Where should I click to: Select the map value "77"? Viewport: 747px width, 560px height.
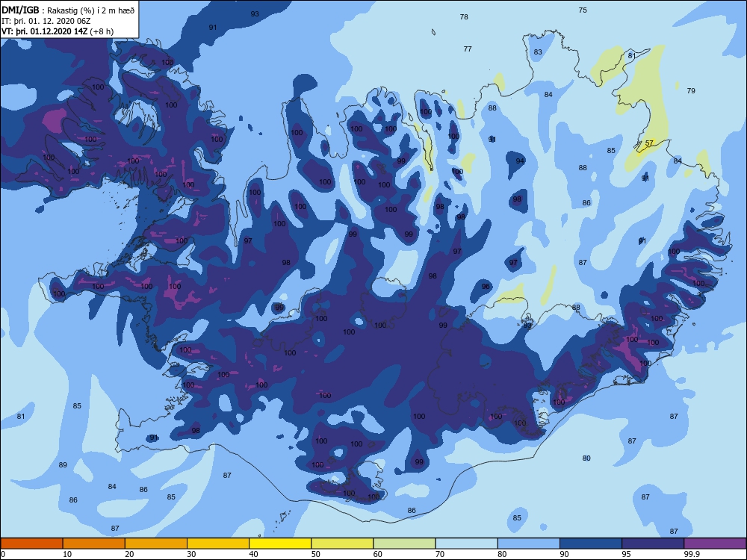468,49
